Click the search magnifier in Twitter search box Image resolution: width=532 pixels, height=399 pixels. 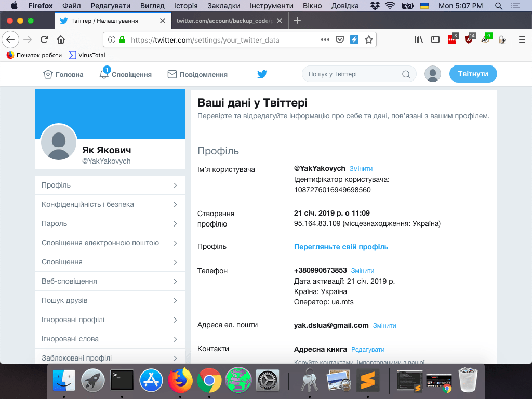click(406, 74)
